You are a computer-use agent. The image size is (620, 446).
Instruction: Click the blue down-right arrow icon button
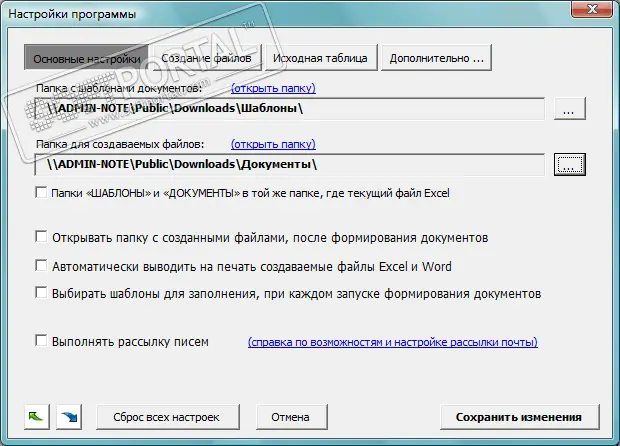pyautogui.click(x=67, y=416)
